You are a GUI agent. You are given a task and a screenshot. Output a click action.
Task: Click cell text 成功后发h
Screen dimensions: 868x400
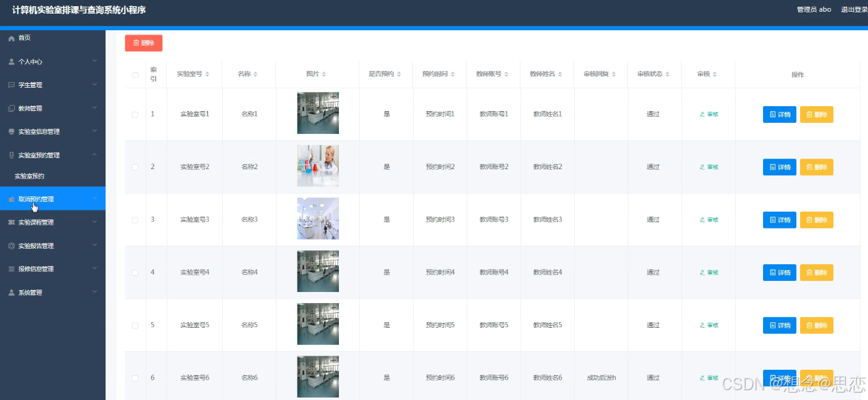click(601, 378)
